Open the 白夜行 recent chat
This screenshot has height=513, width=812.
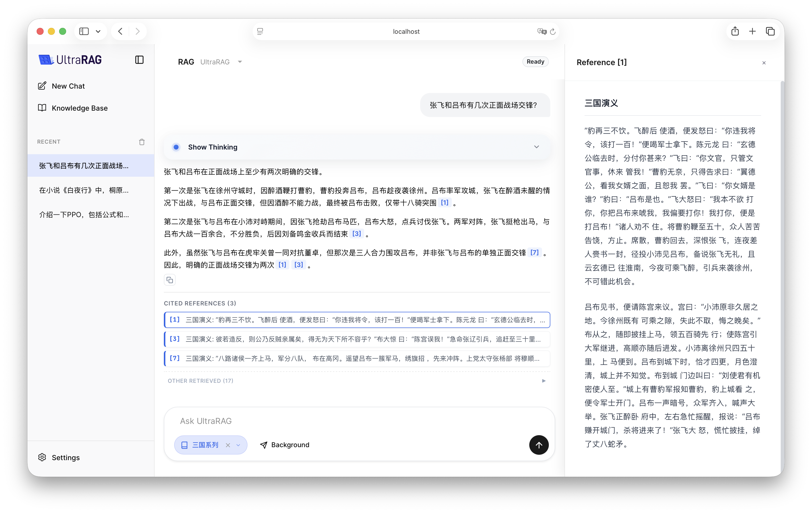pyautogui.click(x=84, y=190)
